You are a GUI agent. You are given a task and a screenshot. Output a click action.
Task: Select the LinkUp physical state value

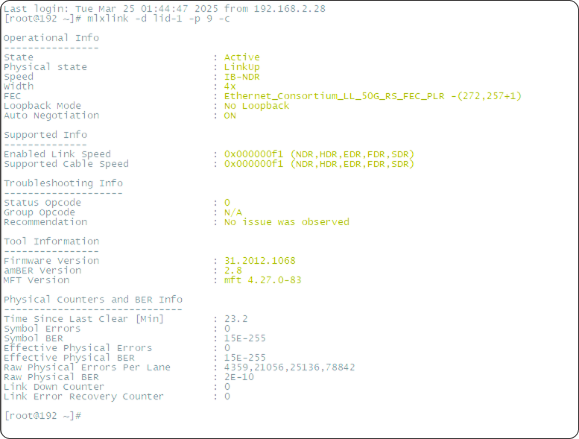point(242,67)
